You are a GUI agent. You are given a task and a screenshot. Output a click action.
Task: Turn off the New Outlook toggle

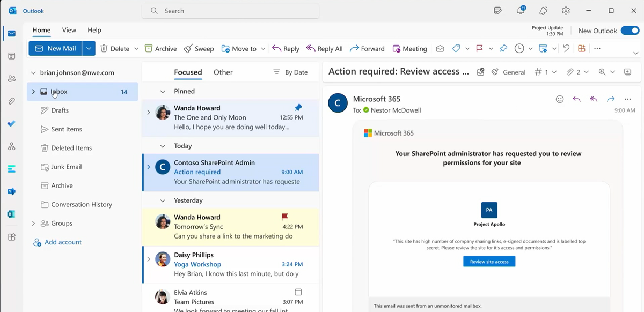tap(630, 31)
